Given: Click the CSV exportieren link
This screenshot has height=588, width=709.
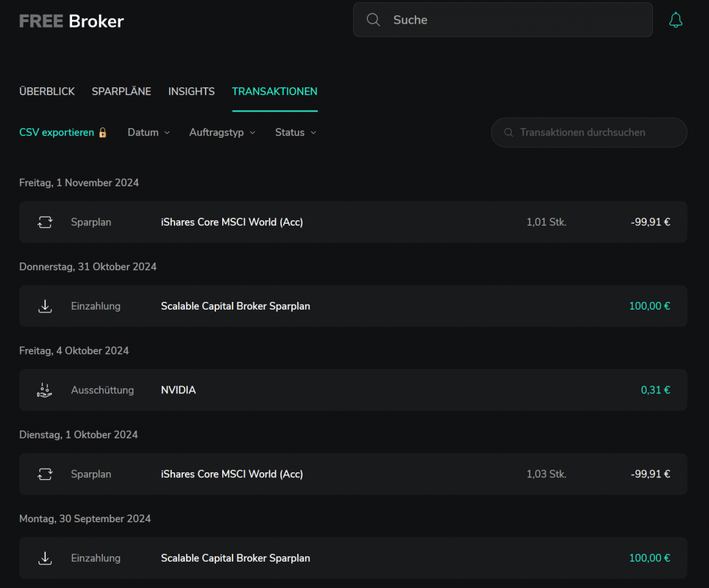Looking at the screenshot, I should [x=57, y=132].
